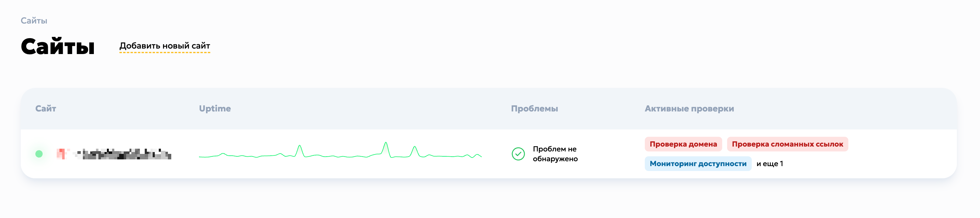Open the 'Сайты' breadcrumb

coord(34,20)
